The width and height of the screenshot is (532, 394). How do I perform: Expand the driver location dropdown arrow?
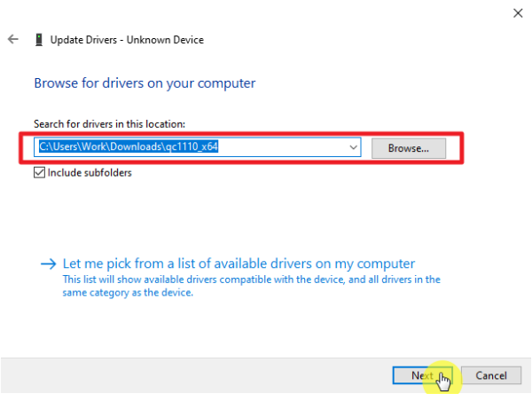353,147
